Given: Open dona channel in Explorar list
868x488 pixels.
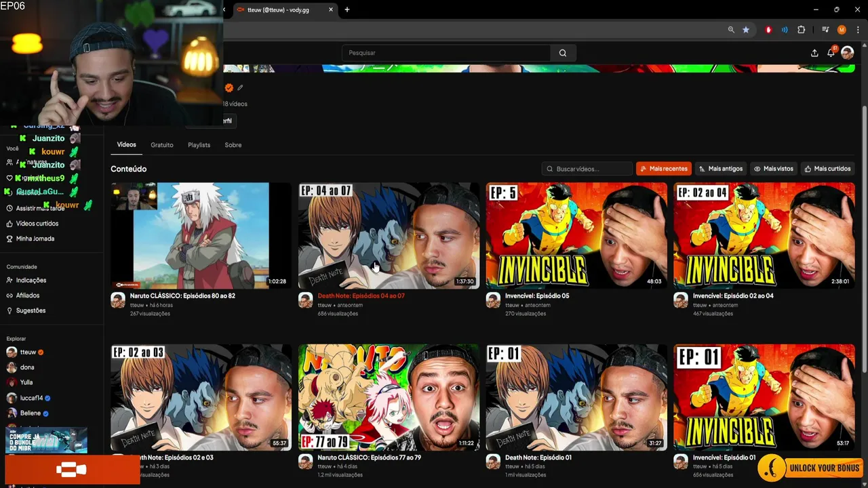Looking at the screenshot, I should pos(20,367).
